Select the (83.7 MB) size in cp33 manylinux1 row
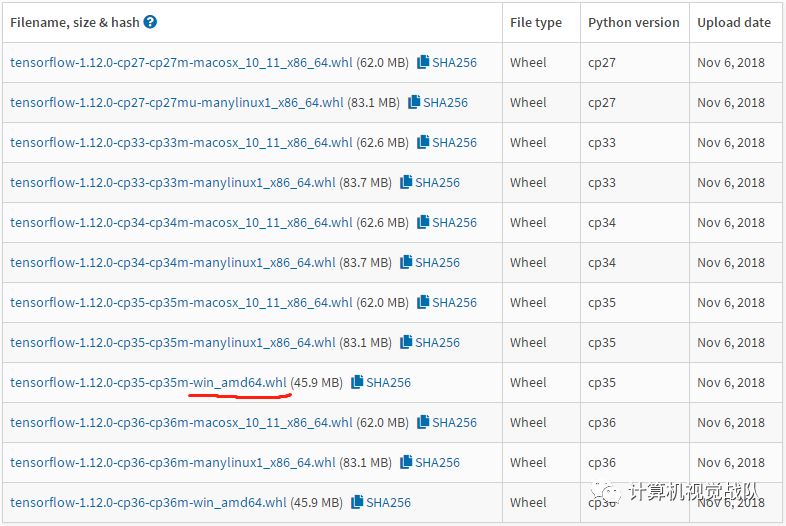This screenshot has height=526, width=786. click(x=365, y=183)
